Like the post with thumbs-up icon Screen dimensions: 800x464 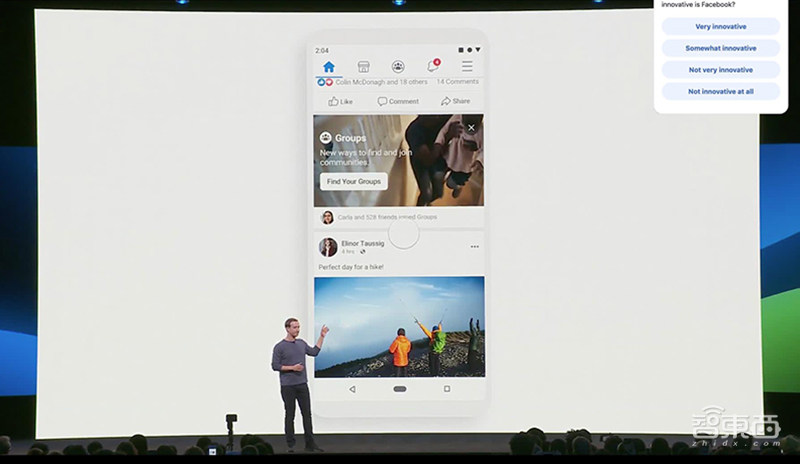click(340, 101)
